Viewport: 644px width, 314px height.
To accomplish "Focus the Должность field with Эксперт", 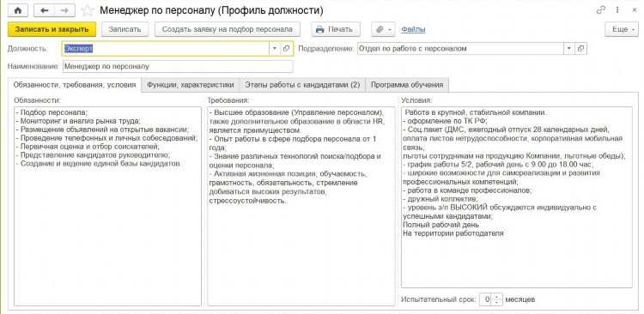I will pos(166,48).
